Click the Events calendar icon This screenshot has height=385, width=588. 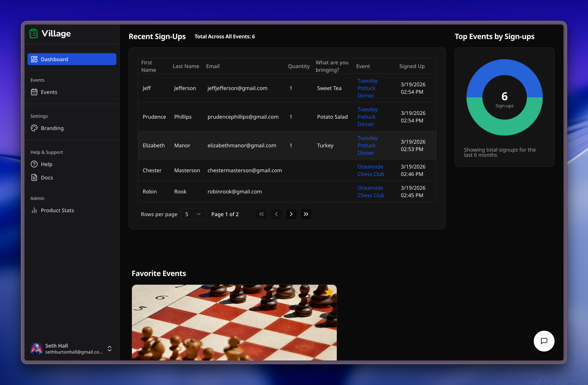point(34,92)
